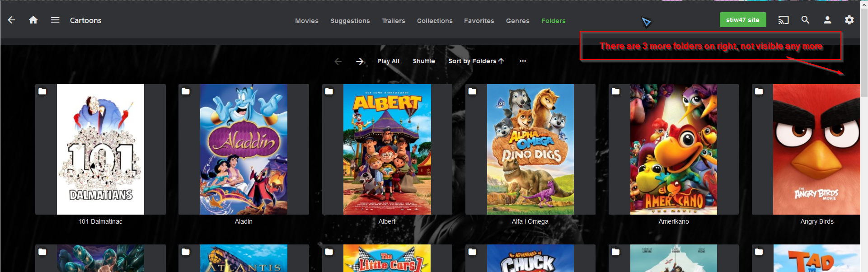This screenshot has width=868, height=272.
Task: Go to next page arrow
Action: 360,61
